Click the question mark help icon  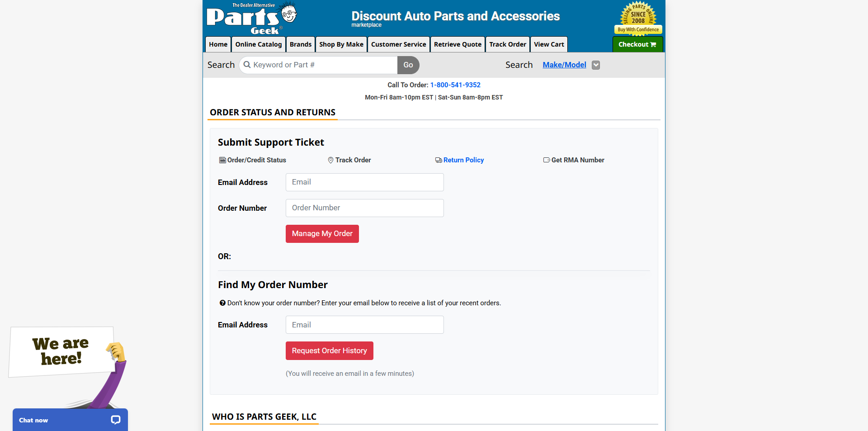[222, 303]
